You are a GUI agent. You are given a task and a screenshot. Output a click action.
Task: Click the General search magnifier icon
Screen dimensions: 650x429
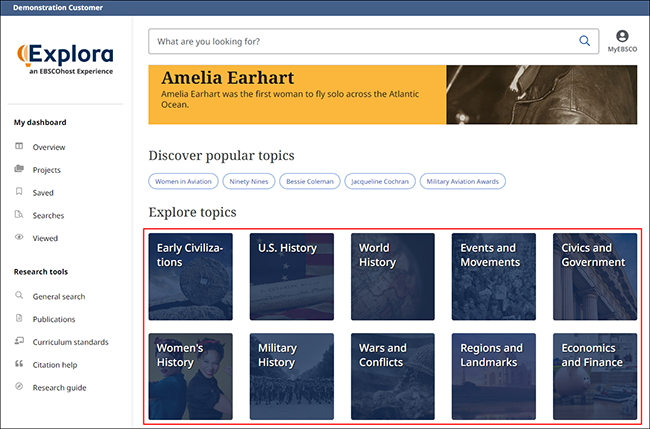[x=19, y=295]
